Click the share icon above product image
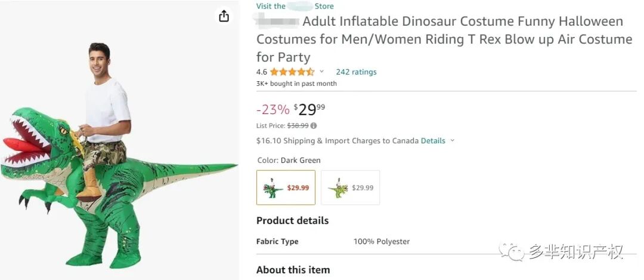 click(224, 16)
